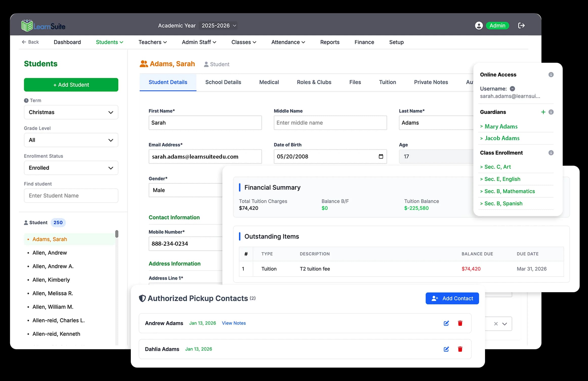Image resolution: width=588 pixels, height=381 pixels.
Task: Expand the Attendance menu
Action: 288,42
